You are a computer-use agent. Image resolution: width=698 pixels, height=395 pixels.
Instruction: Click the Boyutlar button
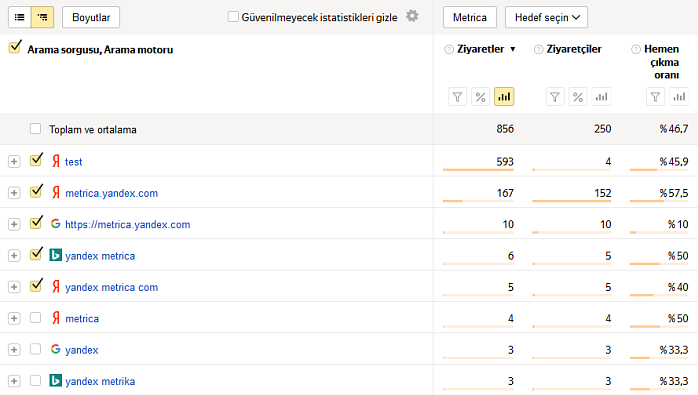[91, 17]
